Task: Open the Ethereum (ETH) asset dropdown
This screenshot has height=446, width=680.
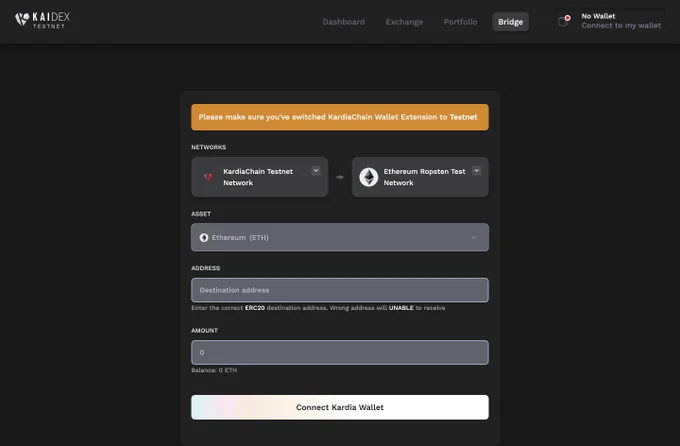Action: pyautogui.click(x=340, y=237)
